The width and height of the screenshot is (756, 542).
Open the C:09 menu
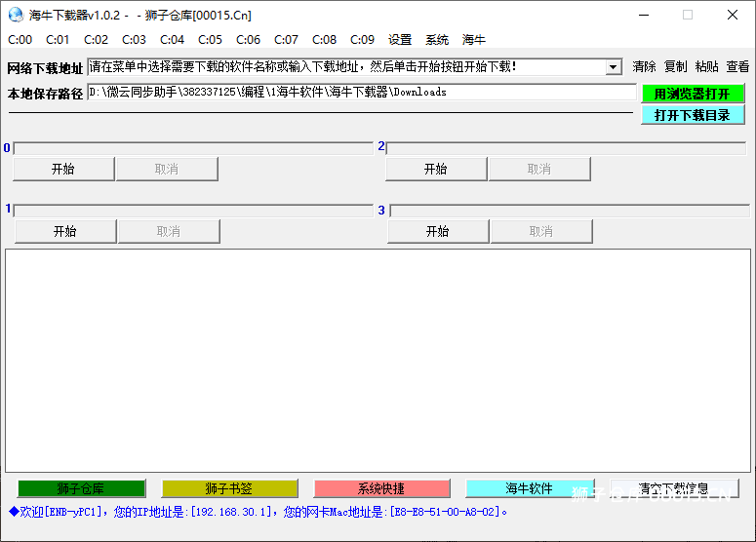[362, 40]
